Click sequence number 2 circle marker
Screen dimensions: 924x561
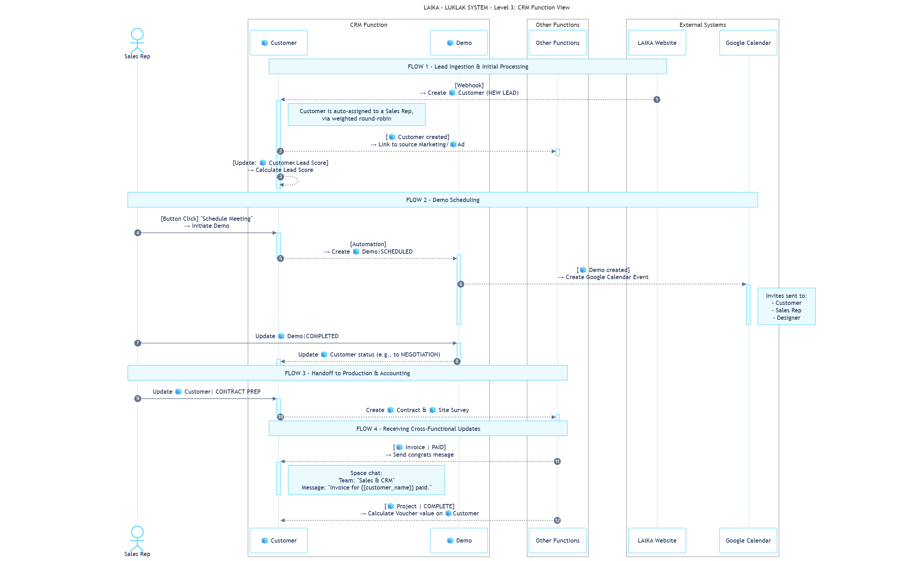[280, 151]
